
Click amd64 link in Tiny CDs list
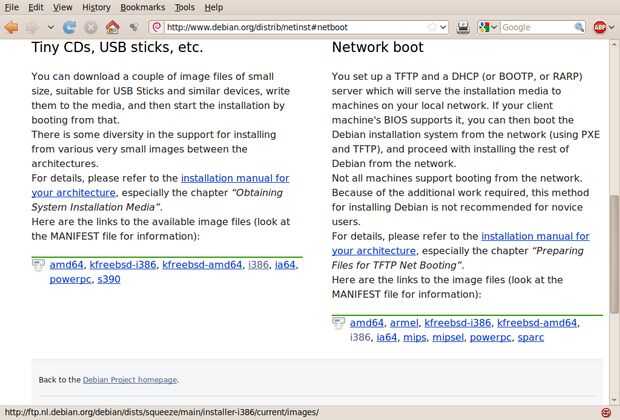(66, 265)
